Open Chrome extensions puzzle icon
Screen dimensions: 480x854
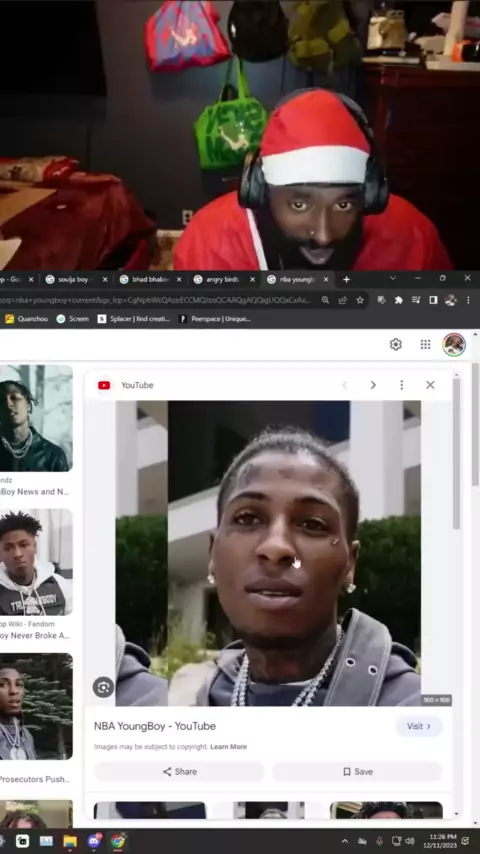coord(398,300)
